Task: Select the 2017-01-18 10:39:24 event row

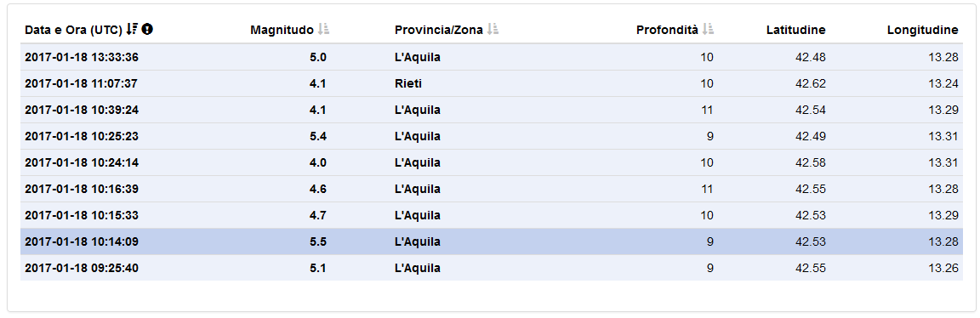Action: pos(491,110)
